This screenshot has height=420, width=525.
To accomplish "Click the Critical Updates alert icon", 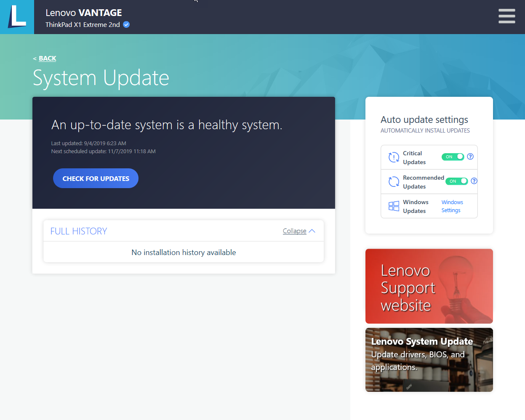I will click(394, 157).
